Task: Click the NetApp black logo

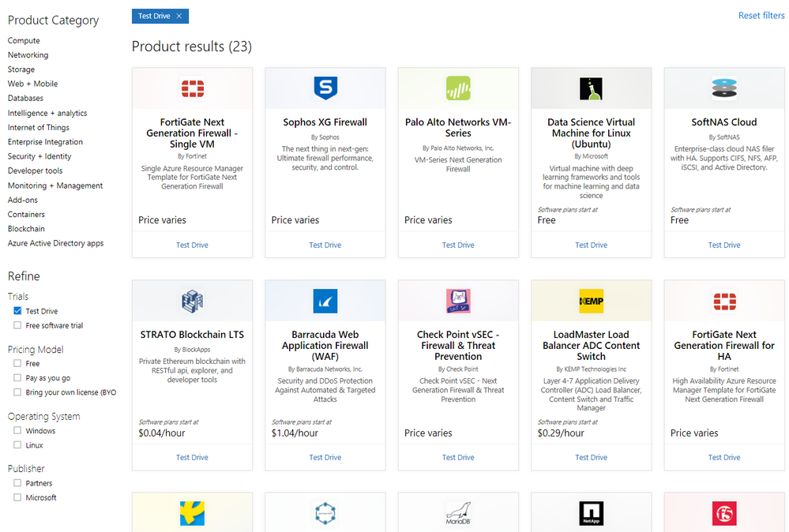Action: [x=592, y=513]
